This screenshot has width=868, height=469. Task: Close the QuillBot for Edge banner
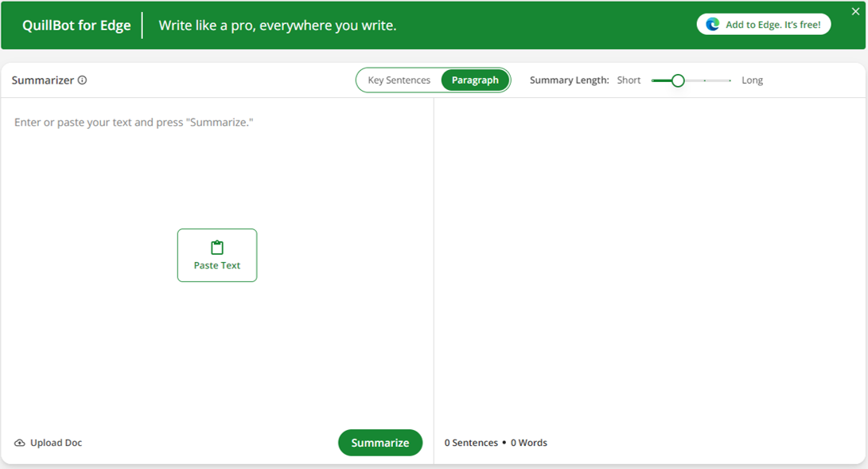pos(855,12)
